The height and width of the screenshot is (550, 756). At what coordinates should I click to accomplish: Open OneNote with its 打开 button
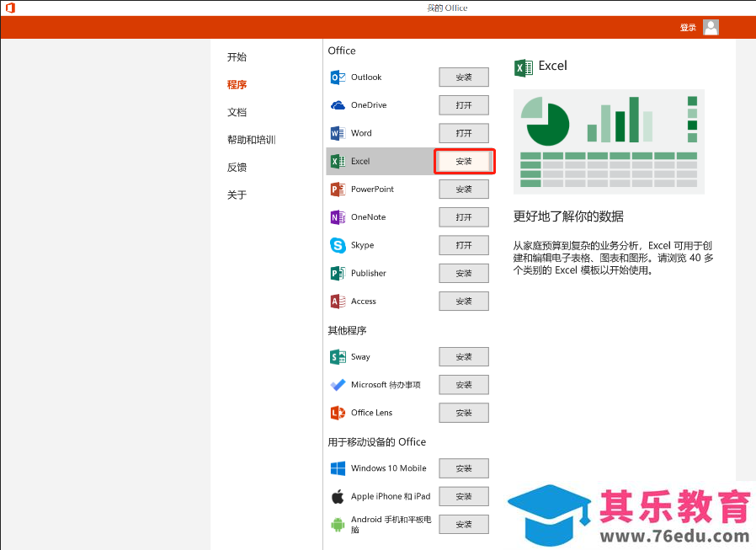464,217
